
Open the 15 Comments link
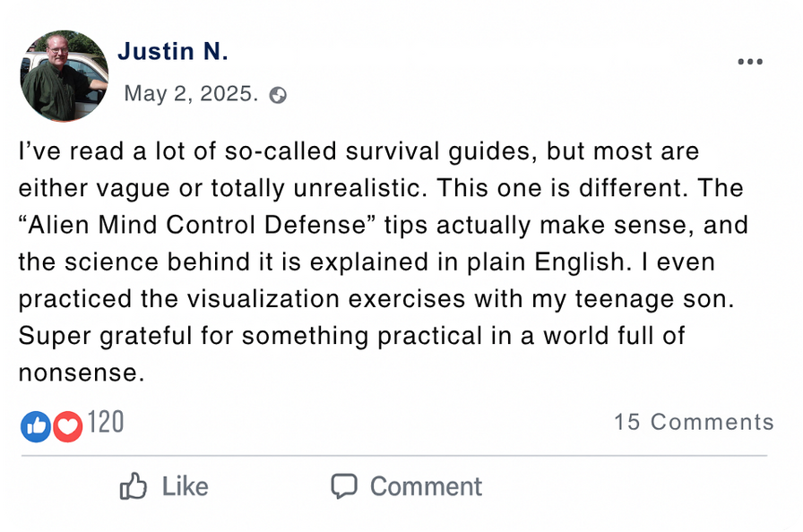(x=693, y=423)
